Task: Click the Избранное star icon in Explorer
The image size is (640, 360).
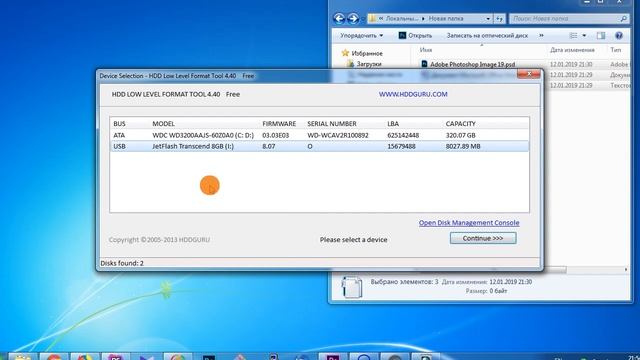Action: click(345, 53)
